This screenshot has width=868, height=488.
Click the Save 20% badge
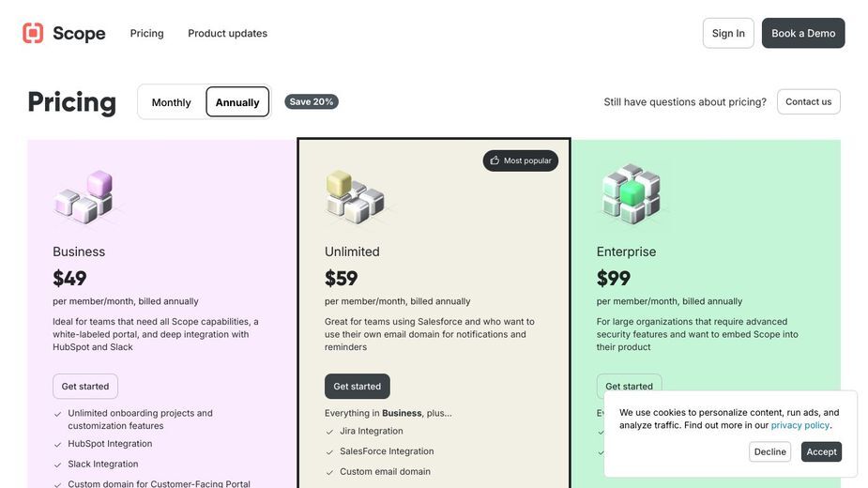tap(312, 102)
